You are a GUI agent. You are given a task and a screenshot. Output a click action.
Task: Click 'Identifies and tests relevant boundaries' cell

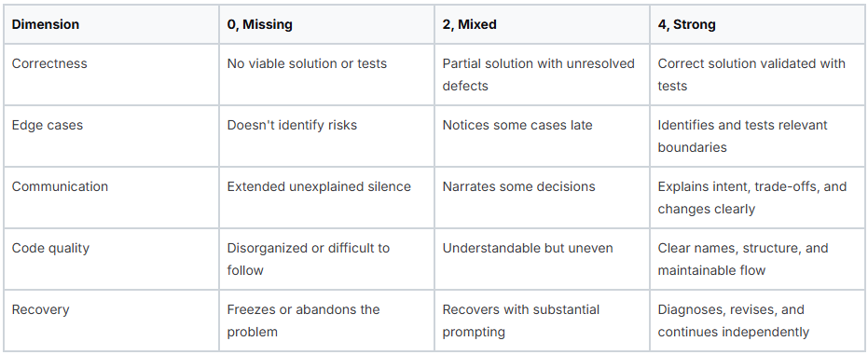point(757,136)
